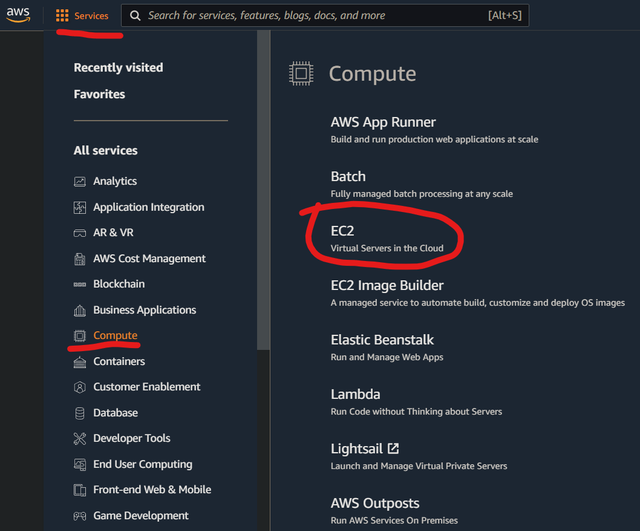Click the Database cylinder icon
The height and width of the screenshot is (531, 640).
pyautogui.click(x=80, y=413)
